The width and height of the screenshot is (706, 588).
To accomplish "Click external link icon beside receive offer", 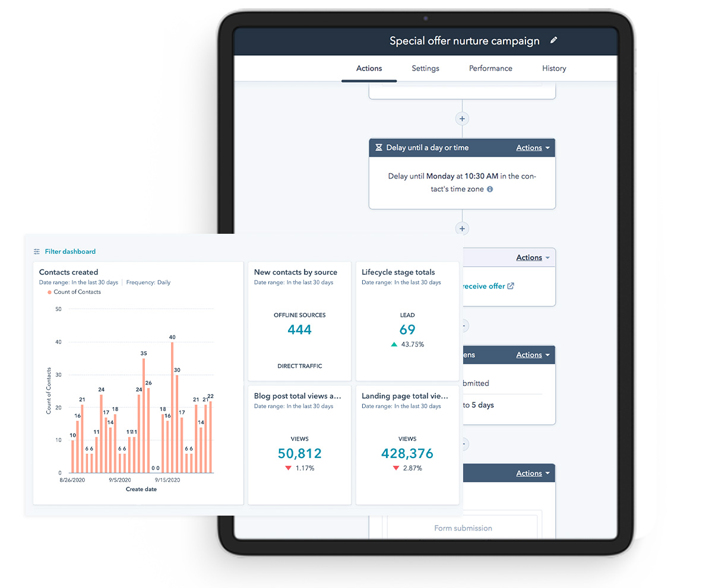I will [511, 285].
